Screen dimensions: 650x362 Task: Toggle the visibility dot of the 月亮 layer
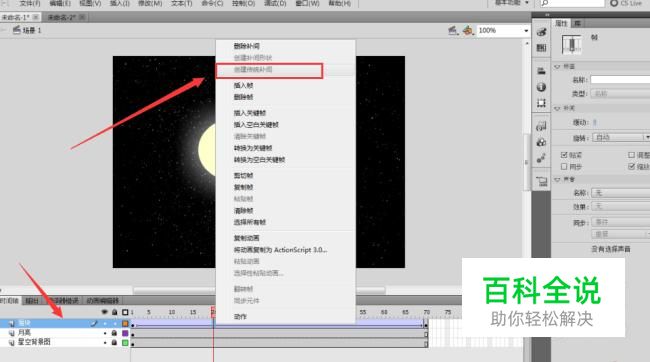(105, 333)
